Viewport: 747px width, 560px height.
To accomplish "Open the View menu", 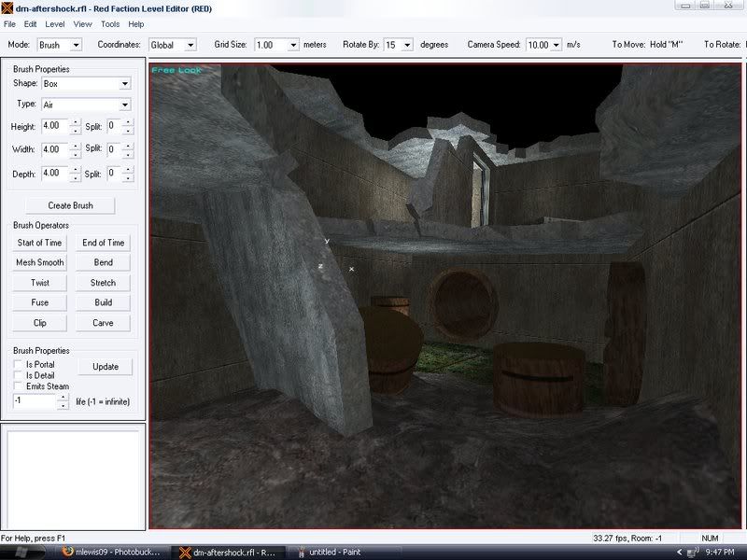I will pos(82,24).
